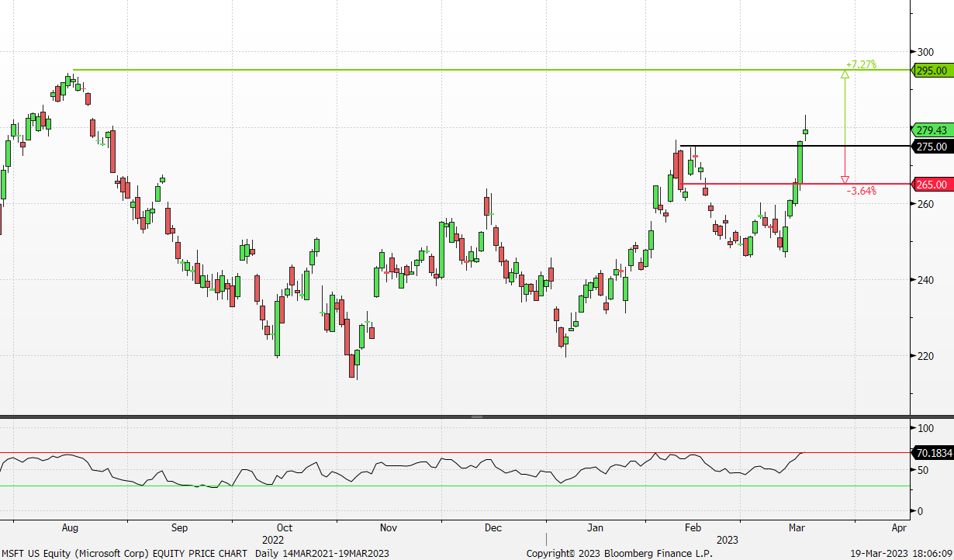Click the 2022 year label

tap(272, 540)
